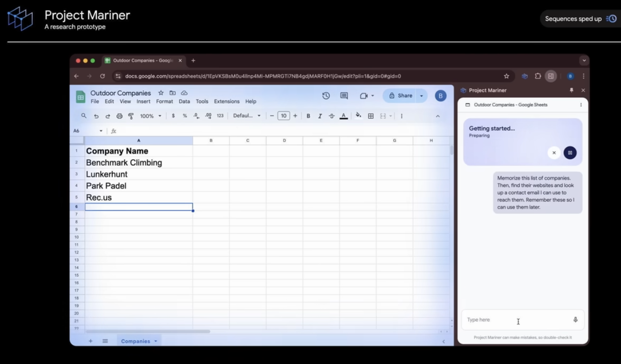Screen dimensions: 621x364
Task: Open the text color swatch
Action: [x=344, y=116]
